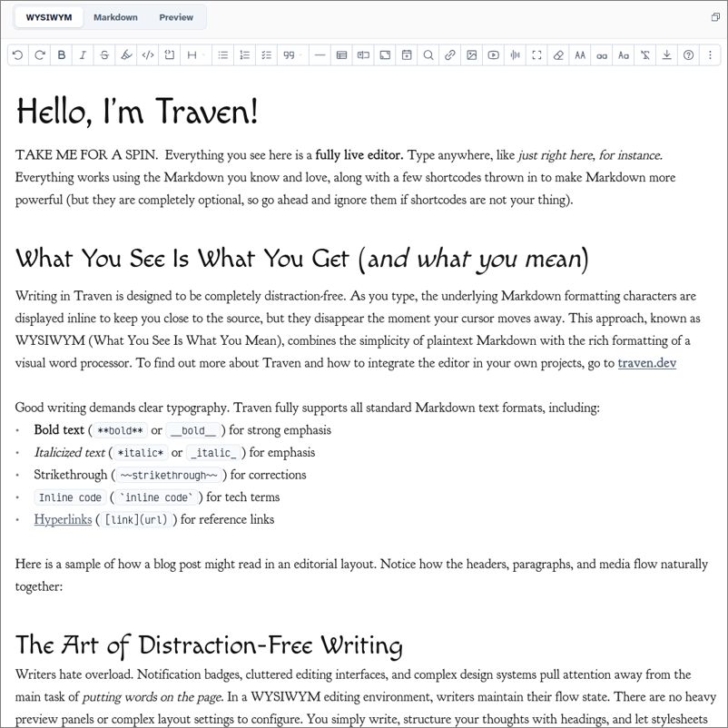Switch to the WYSIWYM tab
The height and width of the screenshot is (728, 728).
pos(49,17)
